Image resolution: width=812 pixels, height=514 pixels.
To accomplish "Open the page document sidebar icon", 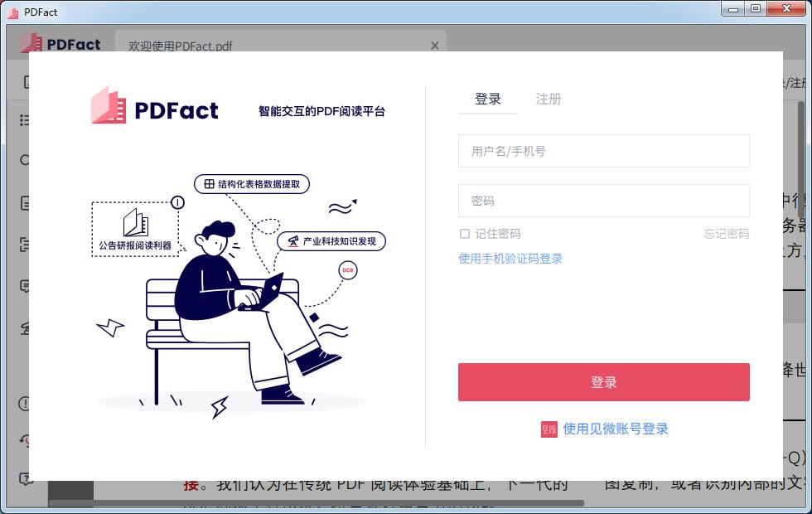I will pyautogui.click(x=24, y=203).
